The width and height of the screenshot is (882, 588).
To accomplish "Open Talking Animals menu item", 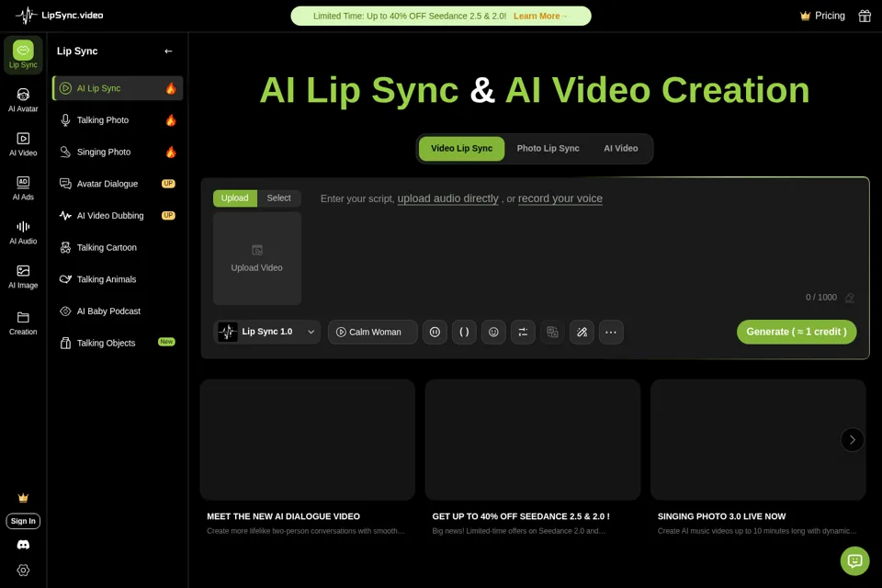I will click(118, 279).
